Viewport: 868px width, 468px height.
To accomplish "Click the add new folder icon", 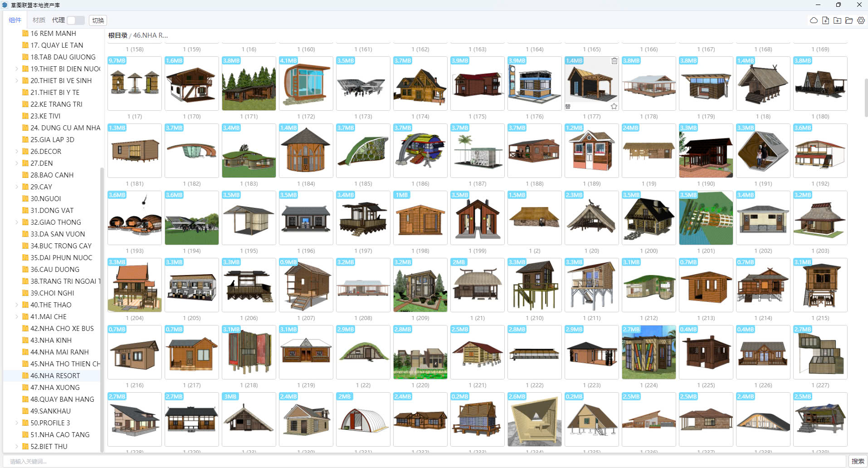I will point(837,20).
